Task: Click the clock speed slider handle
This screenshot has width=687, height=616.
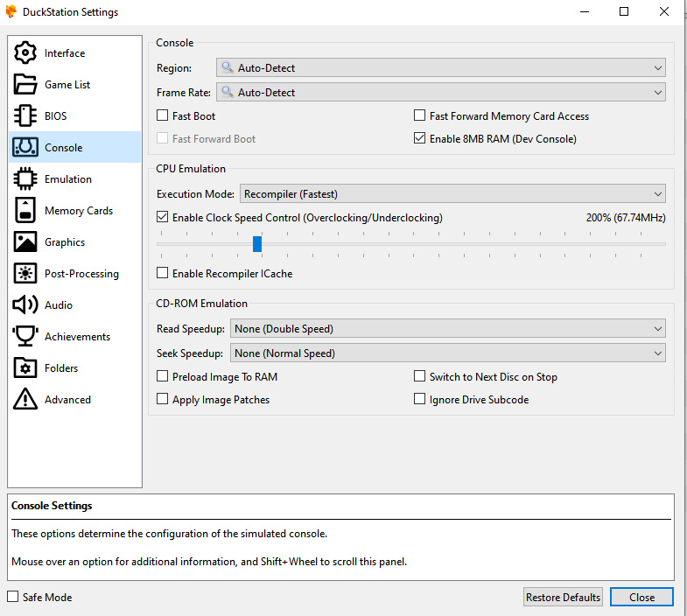Action: [257, 244]
